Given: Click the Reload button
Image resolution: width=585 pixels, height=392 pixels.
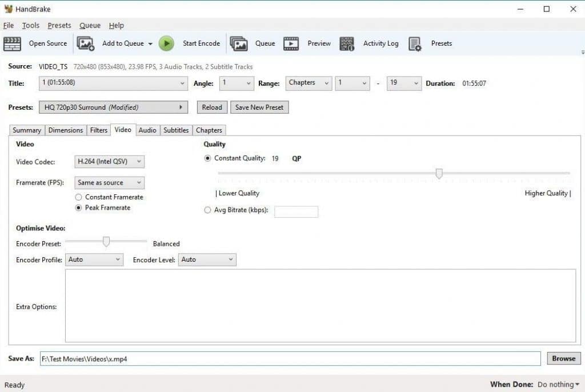Looking at the screenshot, I should coord(212,107).
